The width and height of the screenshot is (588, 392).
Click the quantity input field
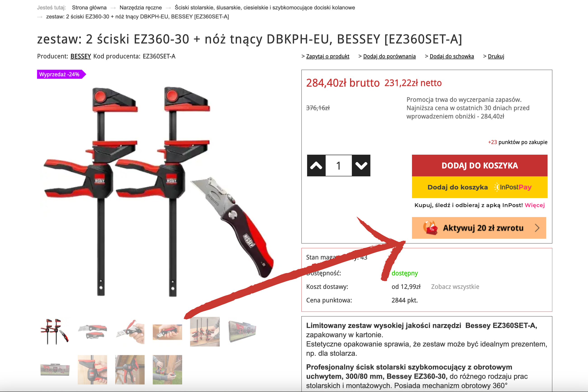tap(339, 166)
